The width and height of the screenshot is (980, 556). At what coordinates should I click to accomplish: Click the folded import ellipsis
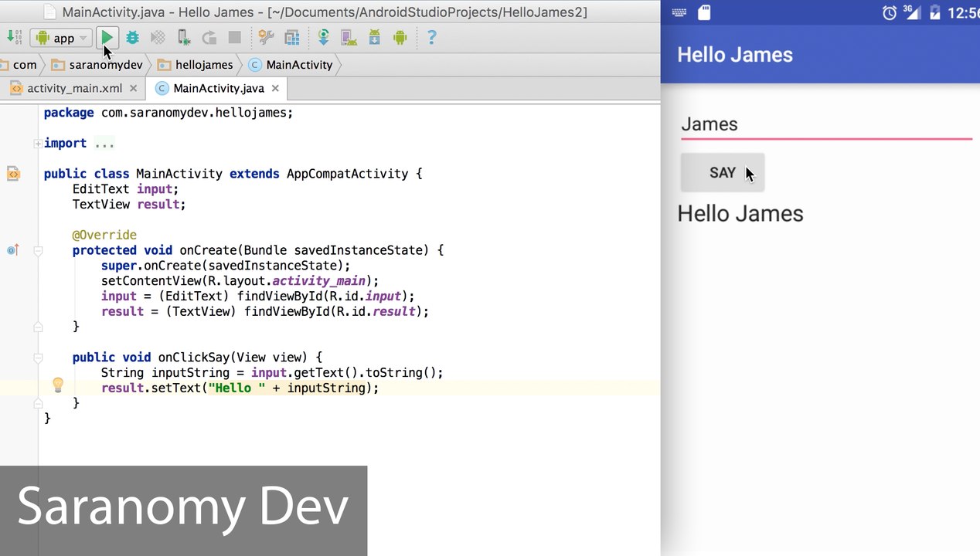click(x=104, y=144)
